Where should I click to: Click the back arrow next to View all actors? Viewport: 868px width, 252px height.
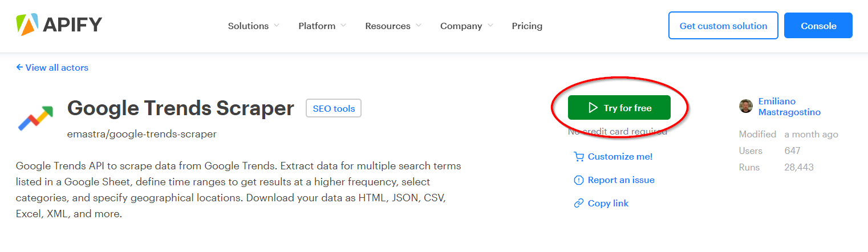pos(19,67)
